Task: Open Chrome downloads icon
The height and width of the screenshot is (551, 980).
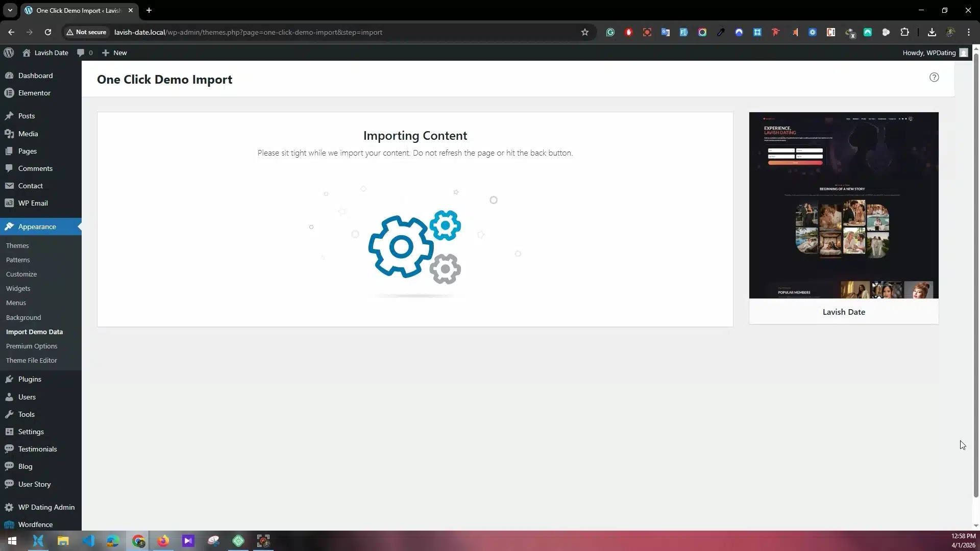Action: (932, 32)
